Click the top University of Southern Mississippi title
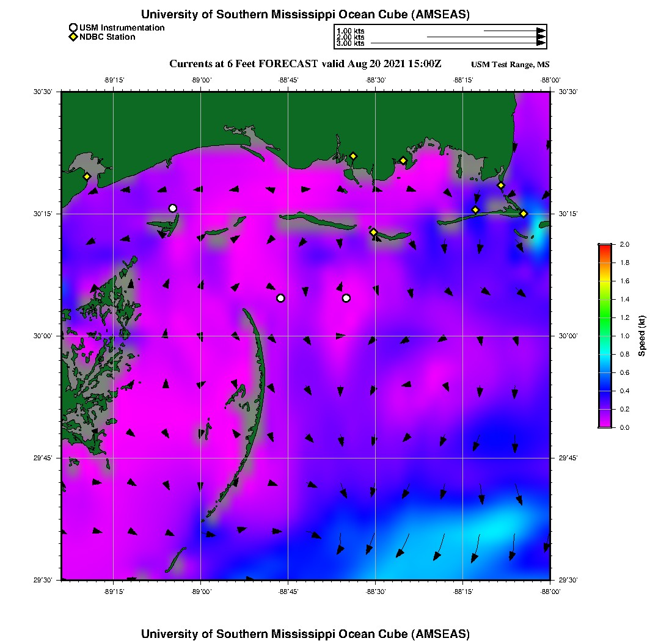 pyautogui.click(x=305, y=15)
